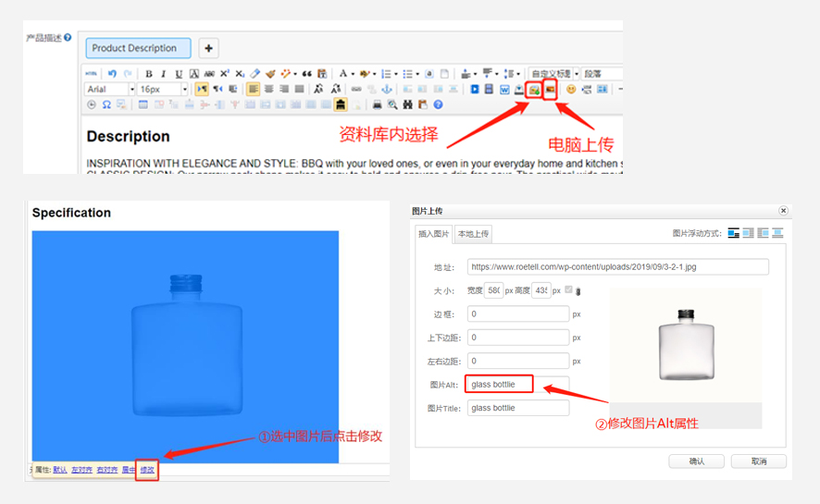The width and height of the screenshot is (820, 504).
Task: Confirm dialog with 确认 button
Action: coord(696,461)
